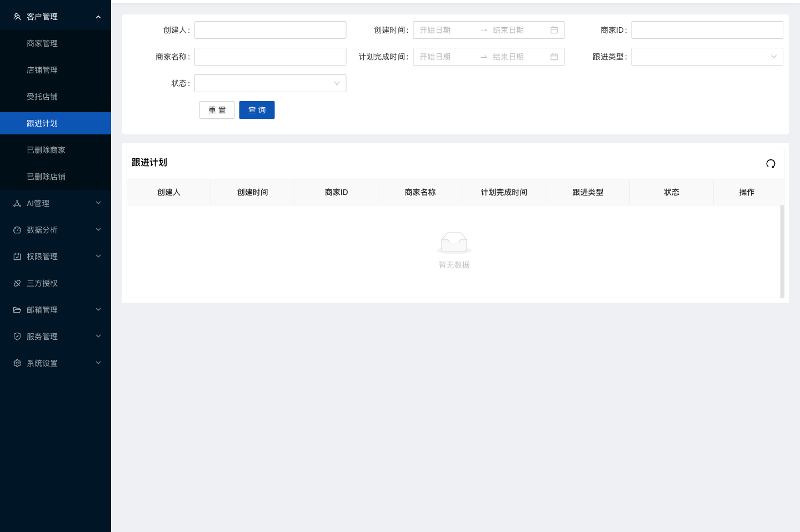Expand the 系统设置 submenu arrow
Screen dimensions: 800x532
pos(98,363)
